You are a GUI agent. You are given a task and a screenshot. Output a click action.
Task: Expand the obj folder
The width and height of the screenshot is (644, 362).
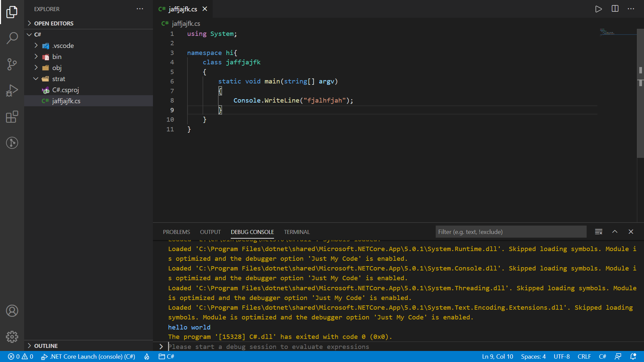(89, 68)
